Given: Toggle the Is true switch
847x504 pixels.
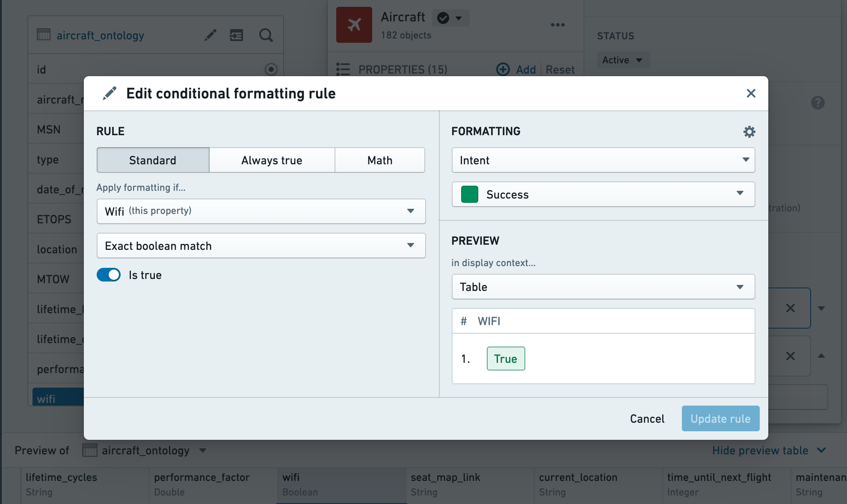Looking at the screenshot, I should point(109,275).
